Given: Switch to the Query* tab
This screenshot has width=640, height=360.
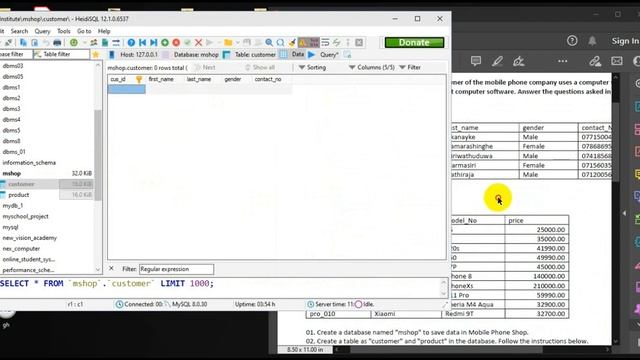Looking at the screenshot, I should [324, 54].
